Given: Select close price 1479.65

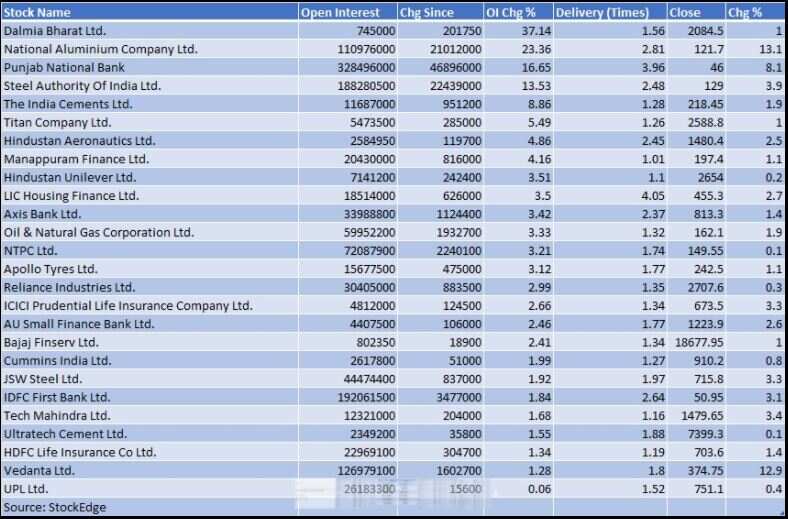Looking at the screenshot, I should tap(703, 416).
